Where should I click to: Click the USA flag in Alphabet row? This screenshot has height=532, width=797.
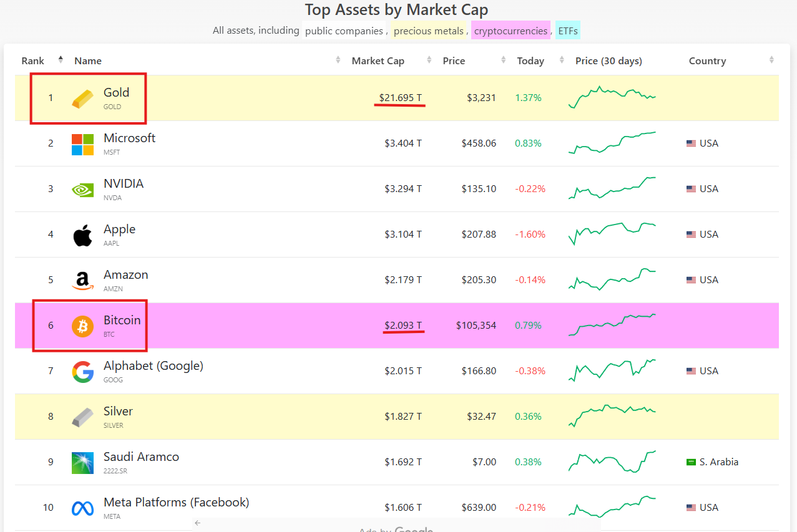click(x=691, y=371)
